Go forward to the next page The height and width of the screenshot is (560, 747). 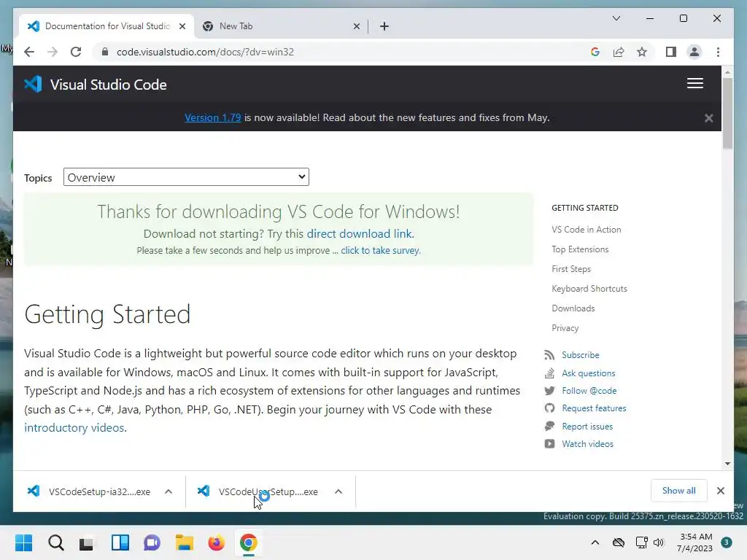coord(53,52)
